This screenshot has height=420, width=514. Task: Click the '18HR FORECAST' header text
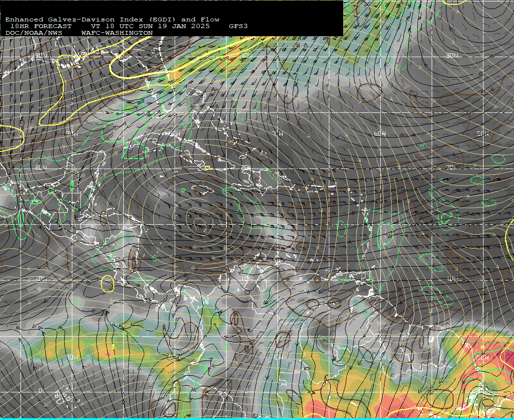pos(40,26)
